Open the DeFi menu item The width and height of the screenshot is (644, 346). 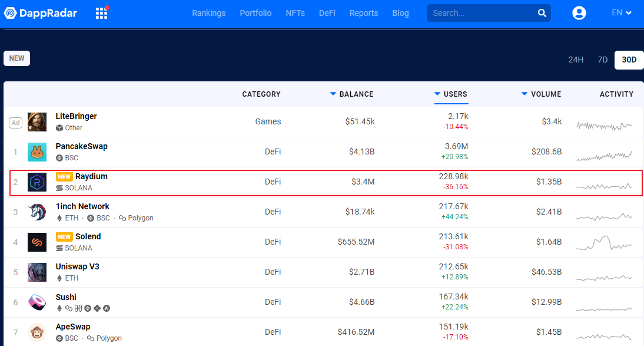pyautogui.click(x=327, y=13)
